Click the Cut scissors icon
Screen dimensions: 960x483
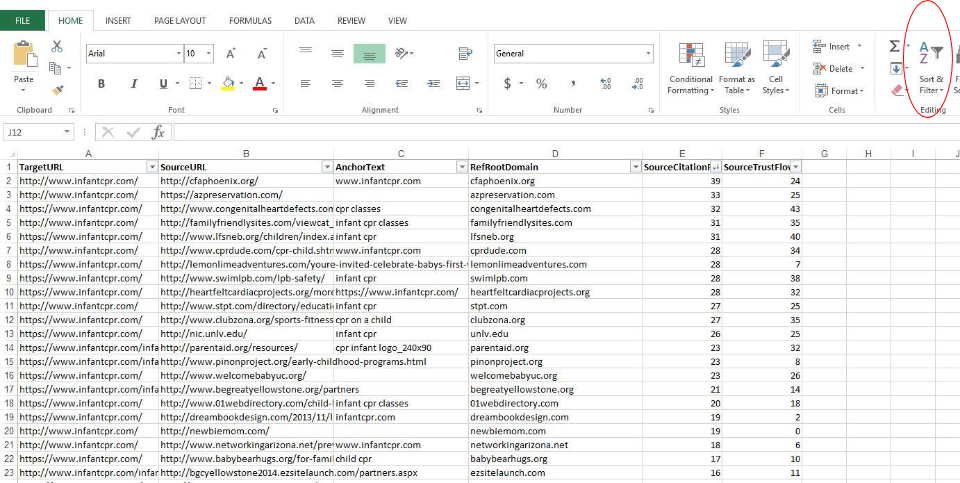pos(57,47)
